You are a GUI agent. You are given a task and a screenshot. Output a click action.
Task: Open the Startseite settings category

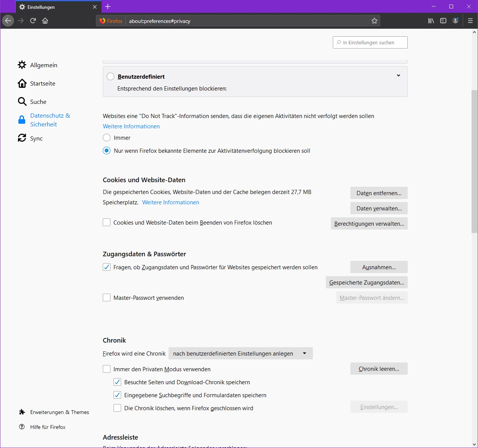point(36,83)
